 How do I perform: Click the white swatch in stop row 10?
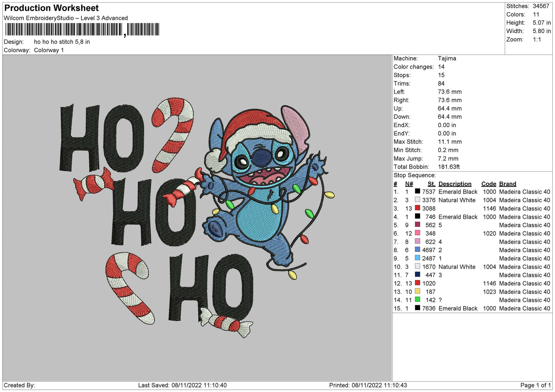417,266
